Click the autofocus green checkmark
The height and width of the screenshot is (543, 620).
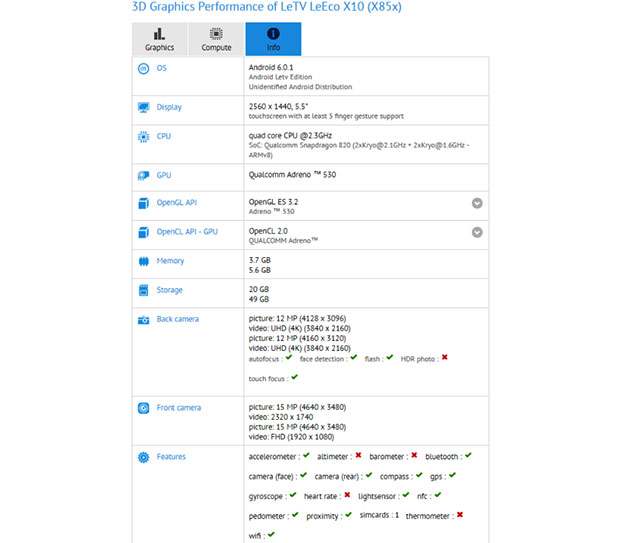(289, 357)
